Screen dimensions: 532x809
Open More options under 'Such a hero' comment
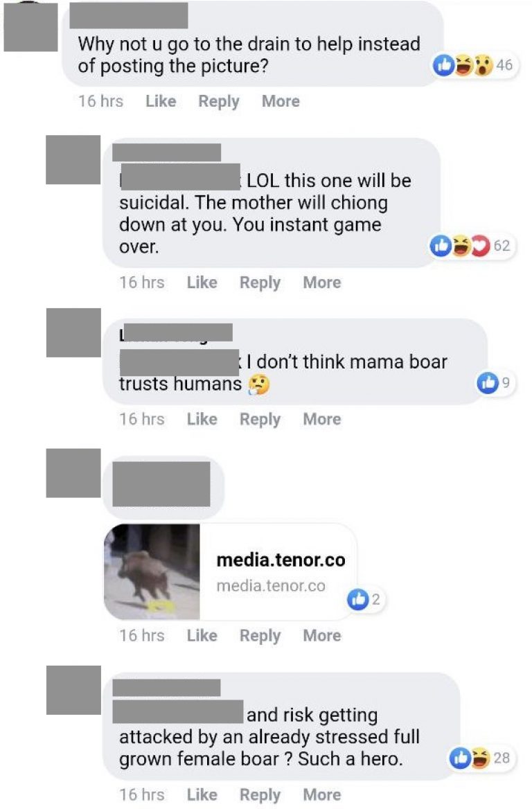point(322,794)
